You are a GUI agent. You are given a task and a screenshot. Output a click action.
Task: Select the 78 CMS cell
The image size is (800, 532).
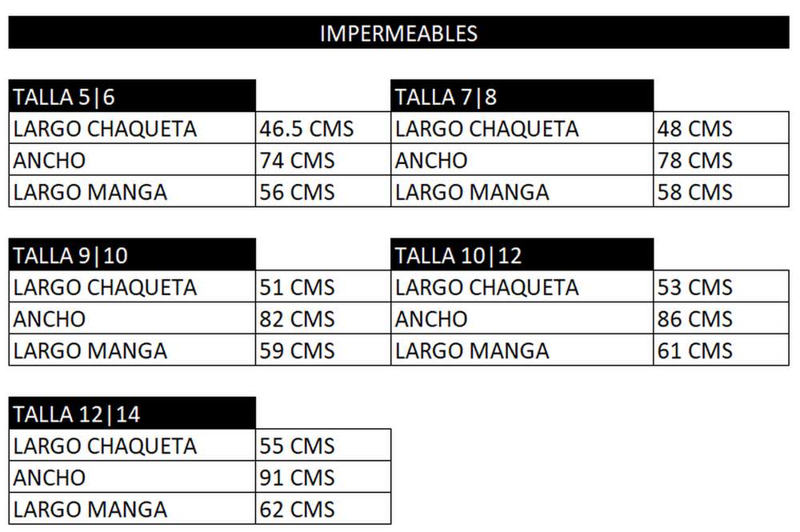[x=720, y=160]
